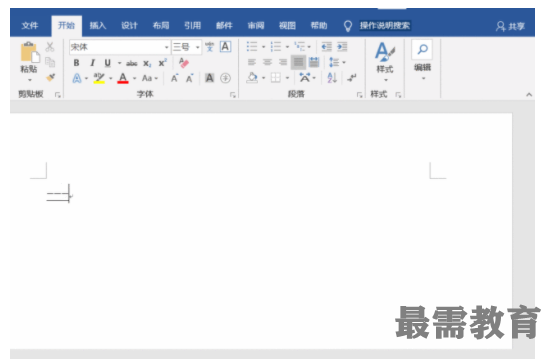Image resolution: width=547 pixels, height=362 pixels.
Task: Increase font size with grow icon
Action: (x=174, y=78)
